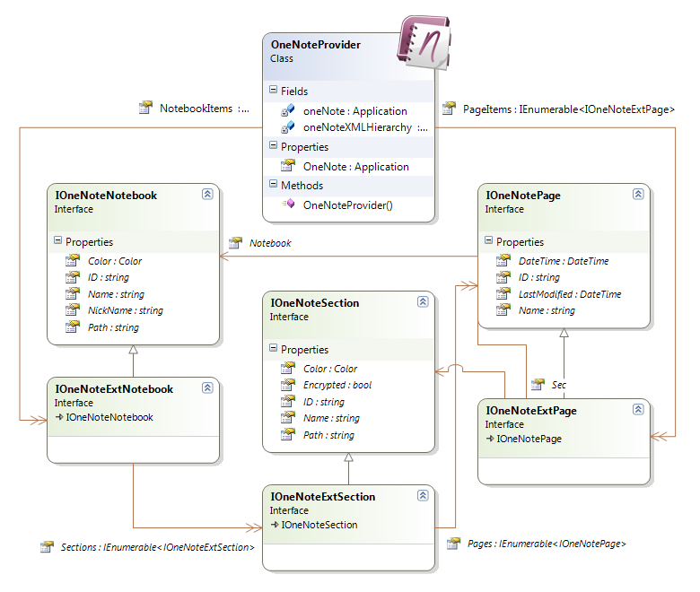The height and width of the screenshot is (592, 700).
Task: Click IOneNotePage DateTime property icon
Action: pyautogui.click(x=503, y=260)
